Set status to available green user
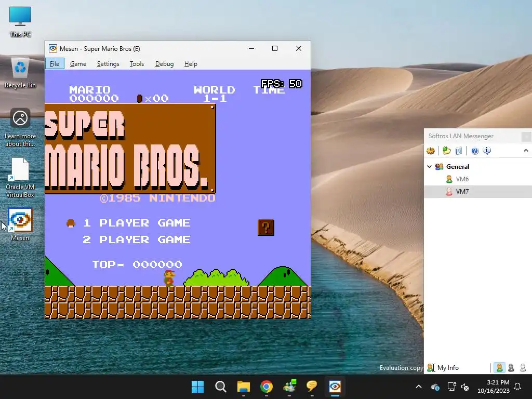The height and width of the screenshot is (399, 532). pos(499,367)
